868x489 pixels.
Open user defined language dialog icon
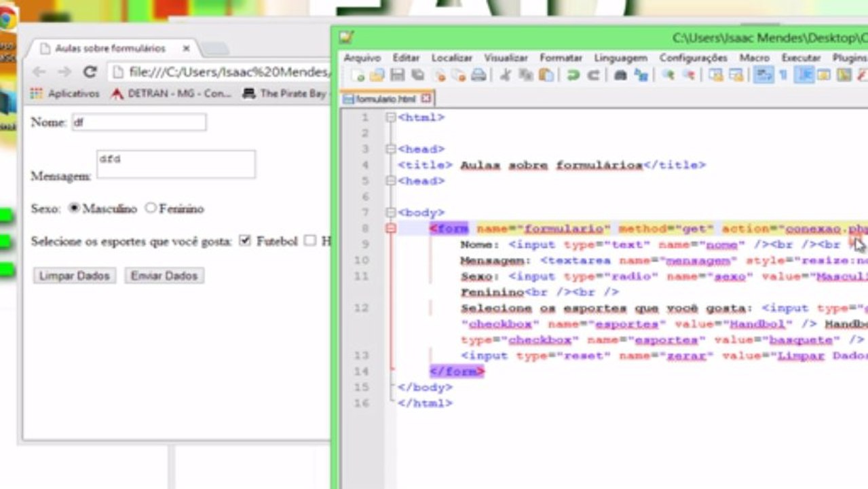tap(824, 75)
